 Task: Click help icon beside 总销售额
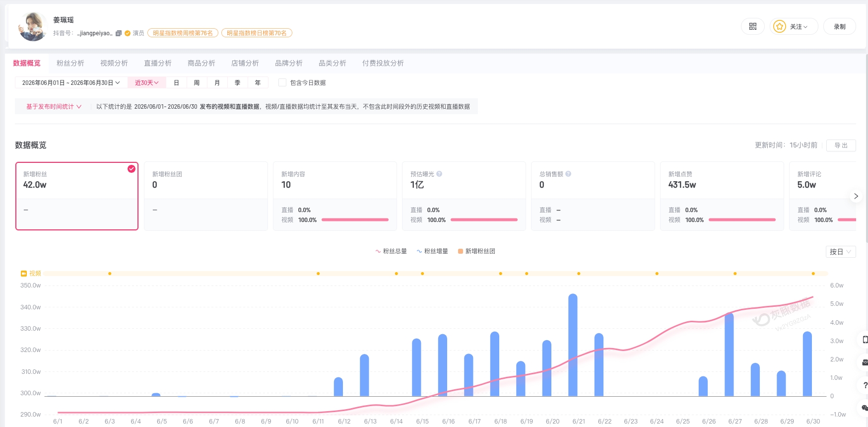pyautogui.click(x=568, y=174)
